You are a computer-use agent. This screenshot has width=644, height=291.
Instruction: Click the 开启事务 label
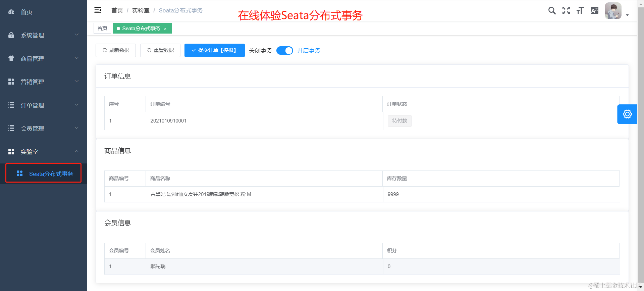[x=309, y=50]
